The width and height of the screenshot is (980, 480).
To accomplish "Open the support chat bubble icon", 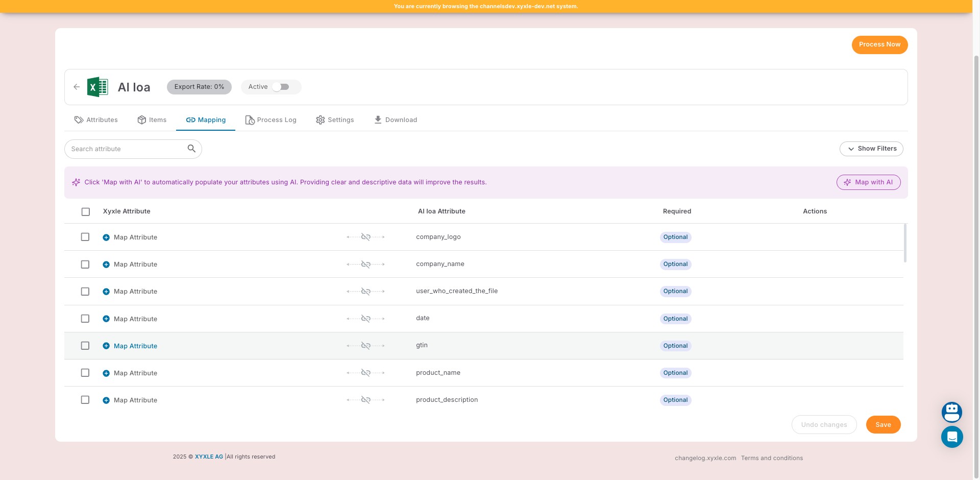I will point(951,437).
